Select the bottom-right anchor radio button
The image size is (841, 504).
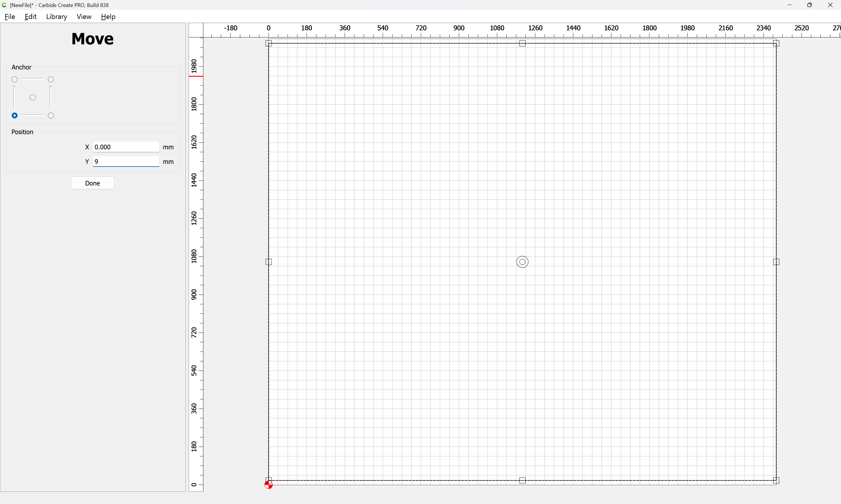click(51, 116)
